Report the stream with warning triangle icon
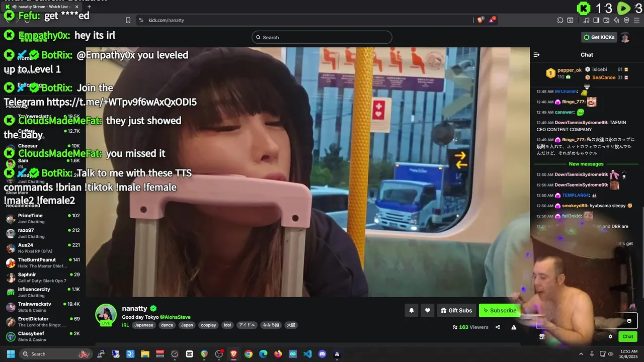 click(514, 327)
